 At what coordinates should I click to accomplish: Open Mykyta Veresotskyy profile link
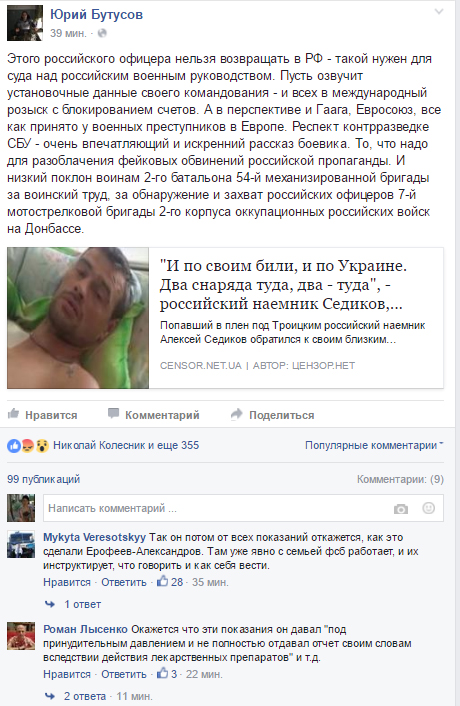tap(95, 537)
